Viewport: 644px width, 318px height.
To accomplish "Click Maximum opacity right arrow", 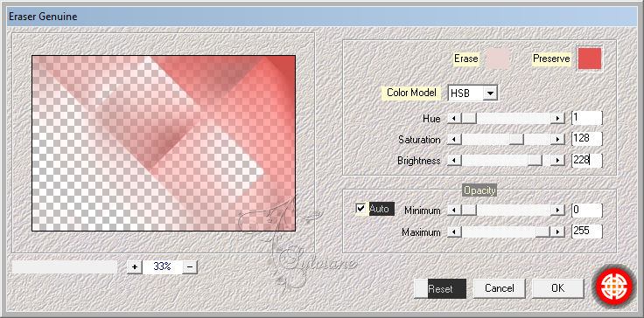I will 557,232.
